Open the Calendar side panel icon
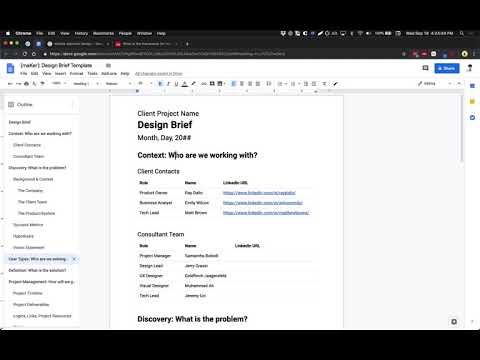The height and width of the screenshot is (360, 480). (x=472, y=86)
